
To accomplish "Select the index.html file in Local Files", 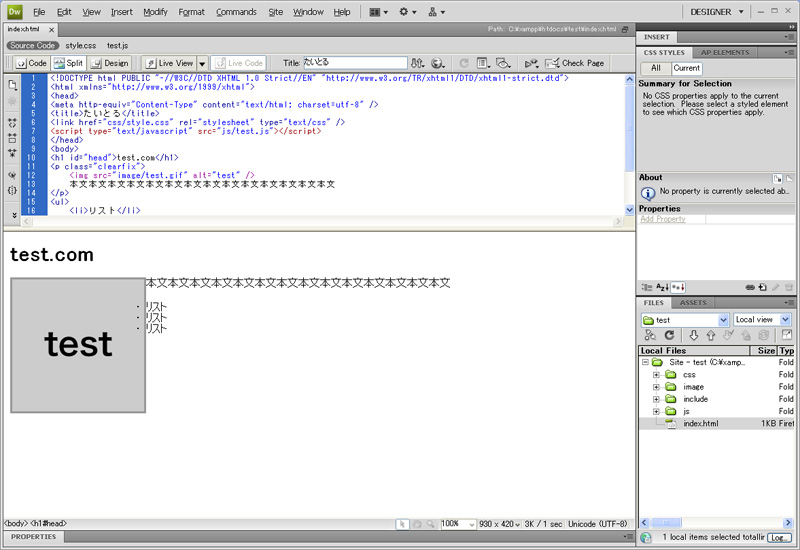I will pyautogui.click(x=701, y=423).
